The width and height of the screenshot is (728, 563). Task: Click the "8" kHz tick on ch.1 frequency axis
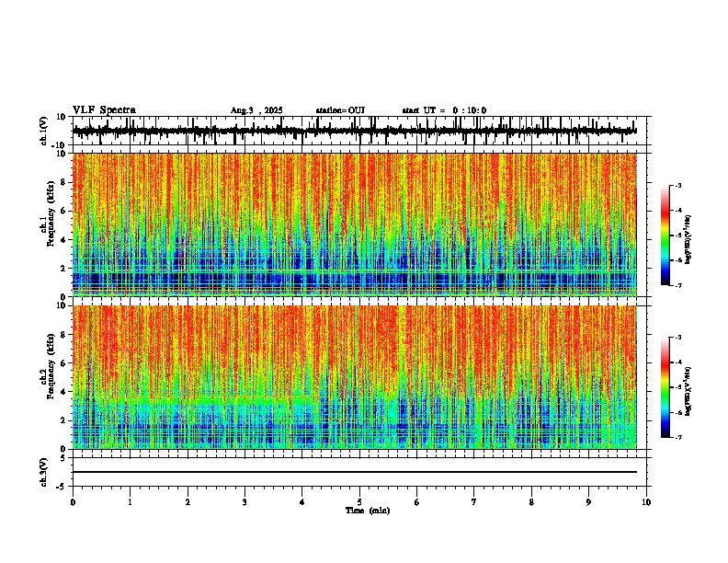[64, 182]
